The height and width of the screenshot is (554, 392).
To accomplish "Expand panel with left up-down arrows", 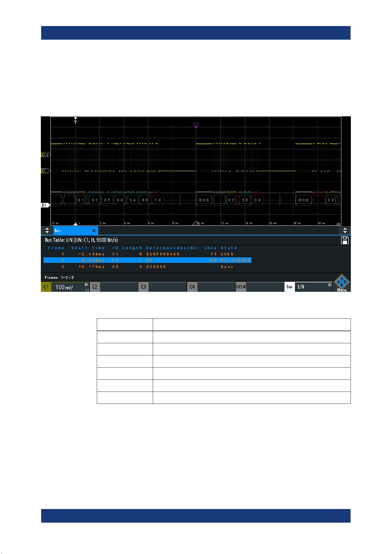I will [x=47, y=231].
